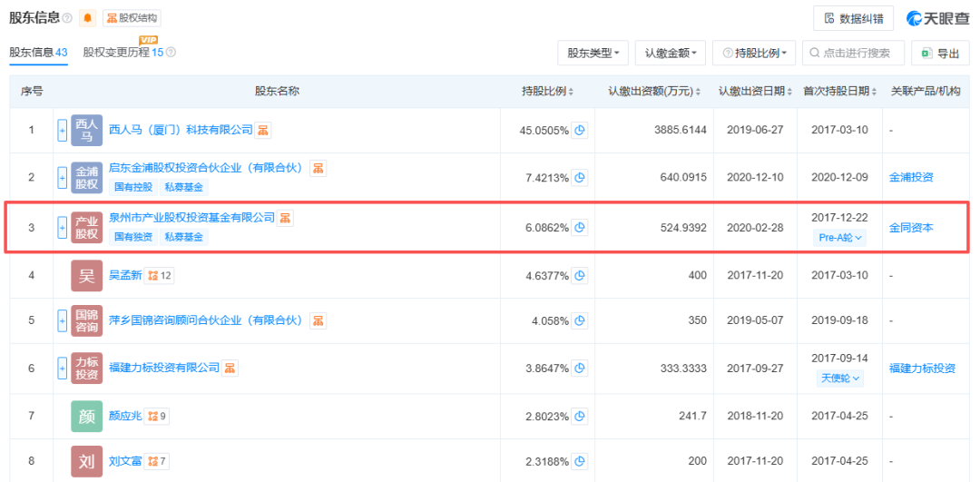Click 国有控股 tag under 启东金浦

pyautogui.click(x=133, y=186)
